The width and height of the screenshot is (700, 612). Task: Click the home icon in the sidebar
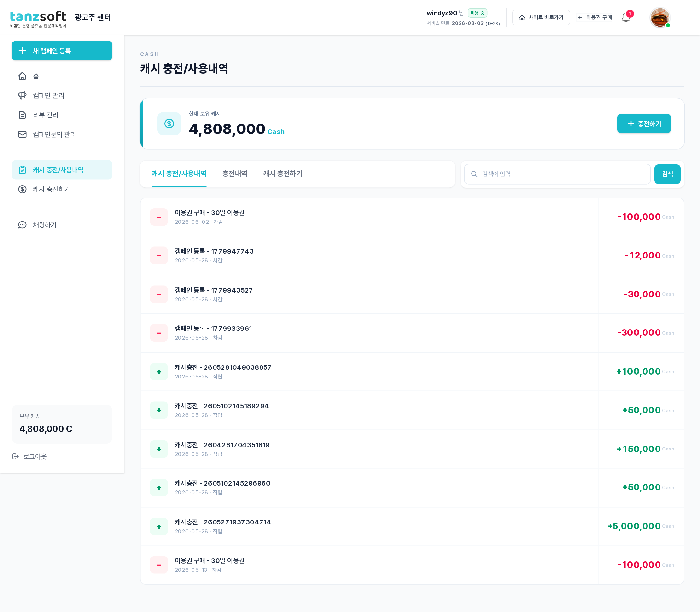pyautogui.click(x=22, y=76)
